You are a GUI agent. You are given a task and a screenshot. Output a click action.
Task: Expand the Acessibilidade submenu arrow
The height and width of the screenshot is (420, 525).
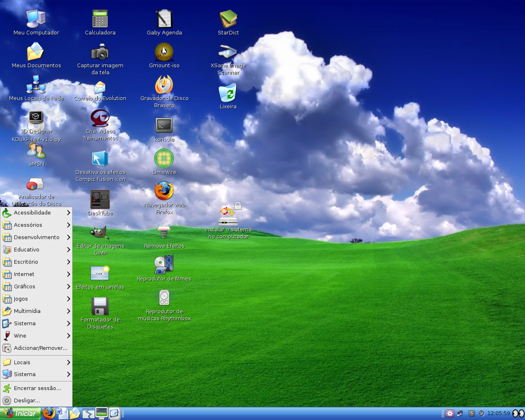point(68,212)
